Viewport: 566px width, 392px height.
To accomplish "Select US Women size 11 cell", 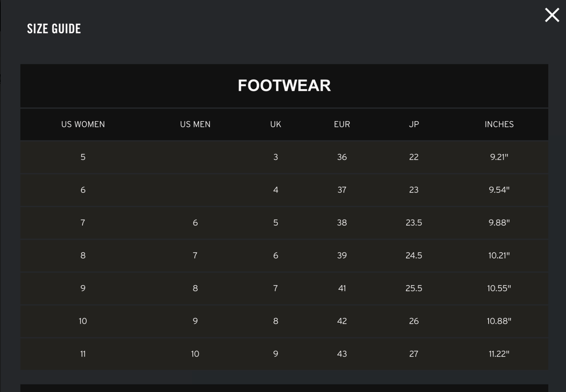I will [x=83, y=354].
